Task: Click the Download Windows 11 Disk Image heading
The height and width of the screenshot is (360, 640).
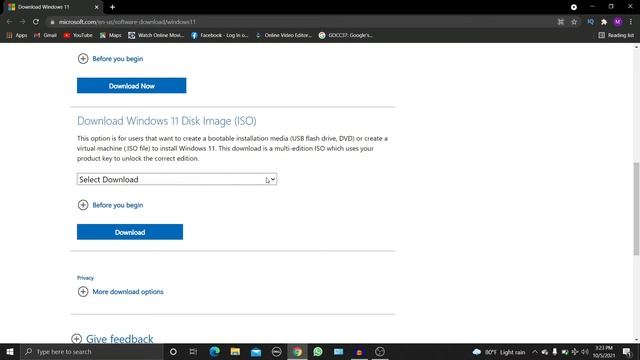Action: (167, 121)
